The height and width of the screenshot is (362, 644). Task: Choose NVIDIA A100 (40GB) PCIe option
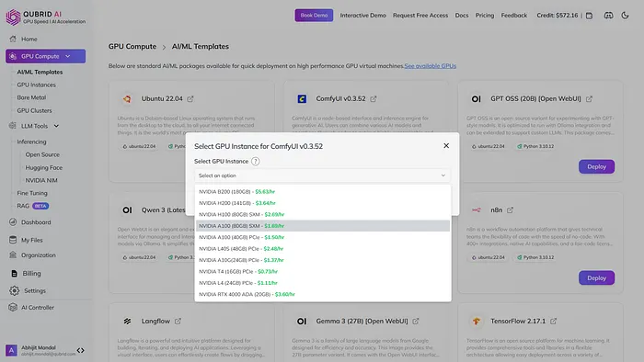[x=323, y=237]
